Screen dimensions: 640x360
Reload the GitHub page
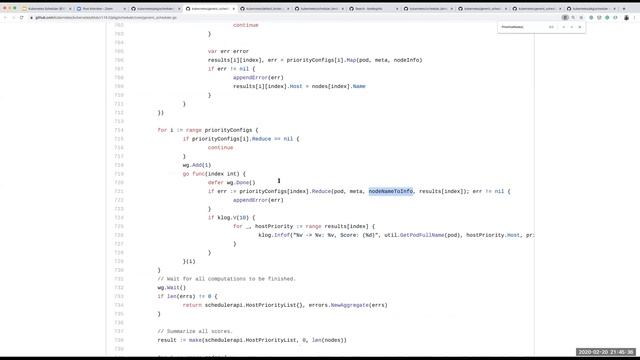pyautogui.click(x=22, y=18)
